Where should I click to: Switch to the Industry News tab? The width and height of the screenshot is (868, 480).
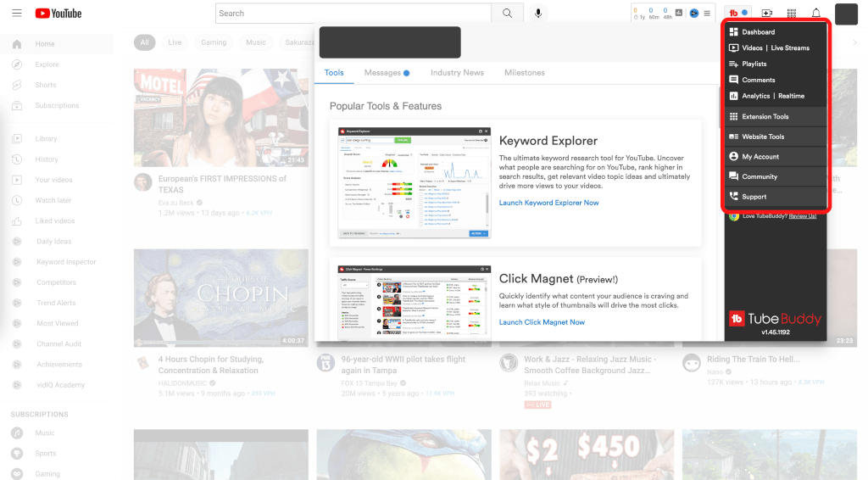[x=457, y=73]
